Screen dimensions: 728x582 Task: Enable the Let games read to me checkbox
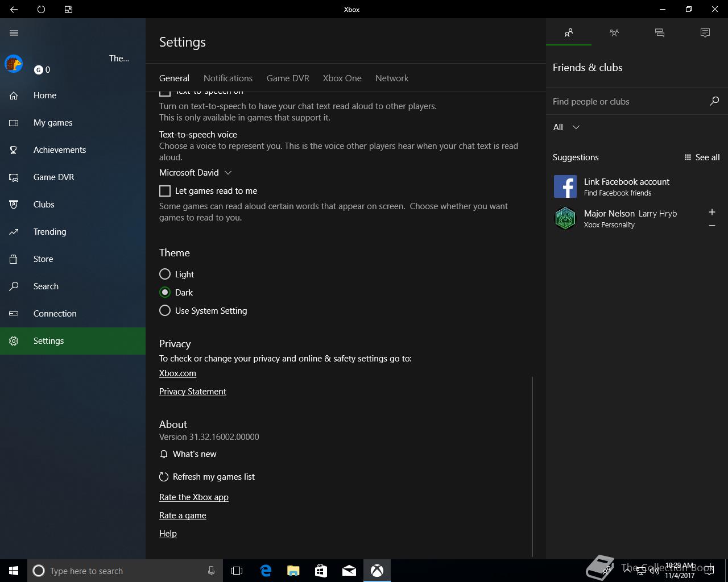[x=165, y=191]
